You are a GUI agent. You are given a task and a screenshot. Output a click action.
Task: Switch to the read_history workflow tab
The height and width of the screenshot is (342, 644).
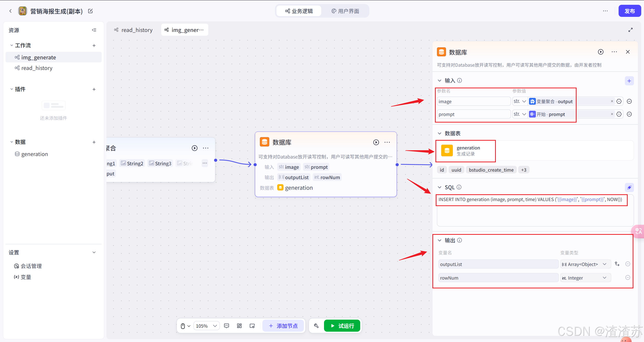point(134,30)
